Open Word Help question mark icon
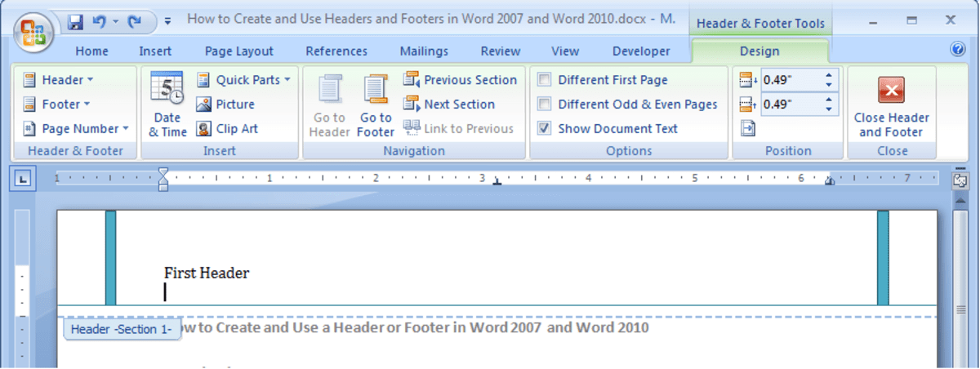 (x=958, y=49)
